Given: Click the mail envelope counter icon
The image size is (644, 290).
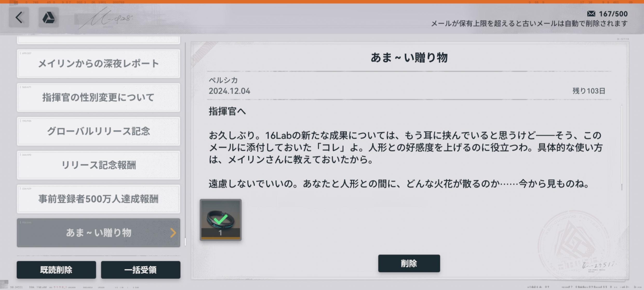Looking at the screenshot, I should click(x=591, y=14).
